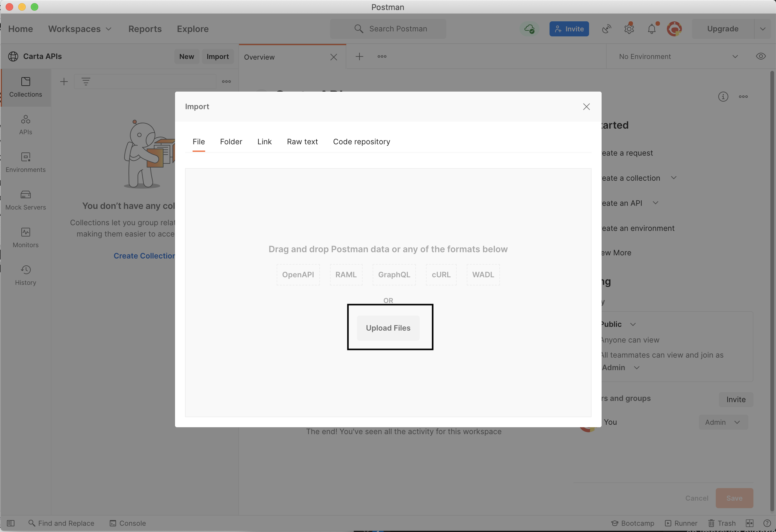Open the collections sidebar more-options menu
776x532 pixels.
(226, 82)
